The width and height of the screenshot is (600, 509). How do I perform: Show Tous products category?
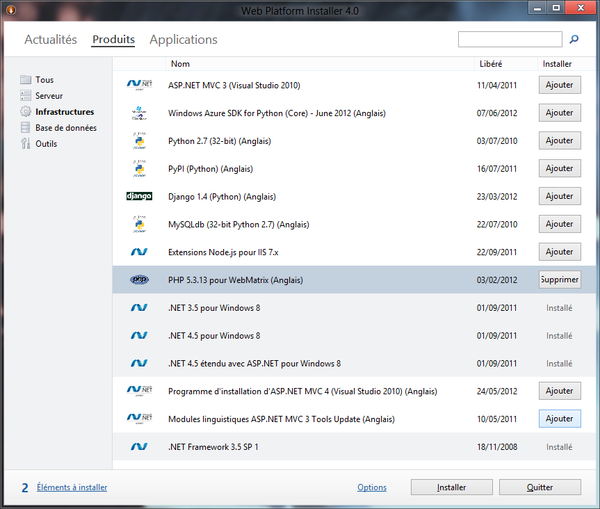(44, 80)
